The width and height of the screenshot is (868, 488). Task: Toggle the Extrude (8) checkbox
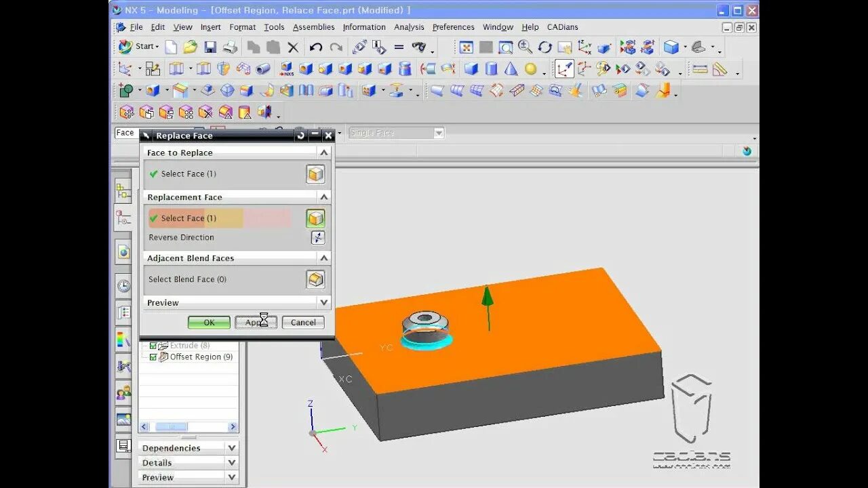click(153, 346)
